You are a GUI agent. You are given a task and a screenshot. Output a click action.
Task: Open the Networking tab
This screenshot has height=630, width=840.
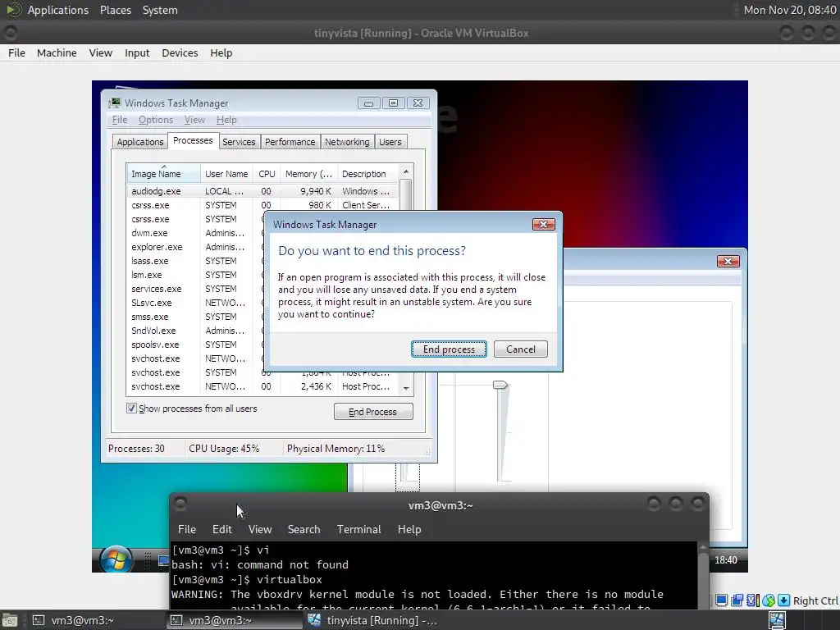point(347,142)
